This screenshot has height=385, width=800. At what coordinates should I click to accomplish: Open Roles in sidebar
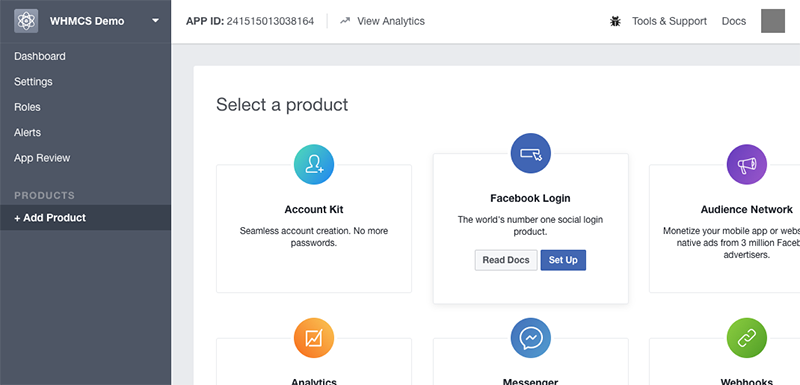tap(27, 107)
